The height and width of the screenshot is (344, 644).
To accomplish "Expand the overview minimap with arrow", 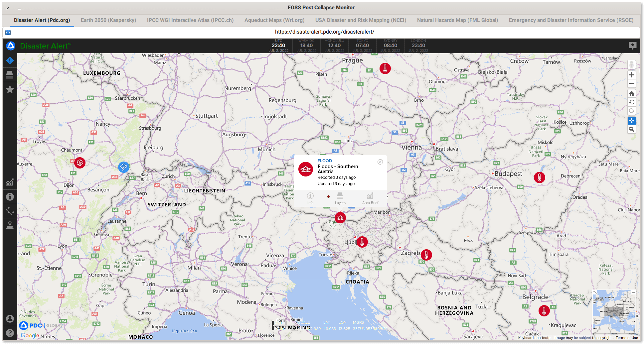I will (595, 292).
